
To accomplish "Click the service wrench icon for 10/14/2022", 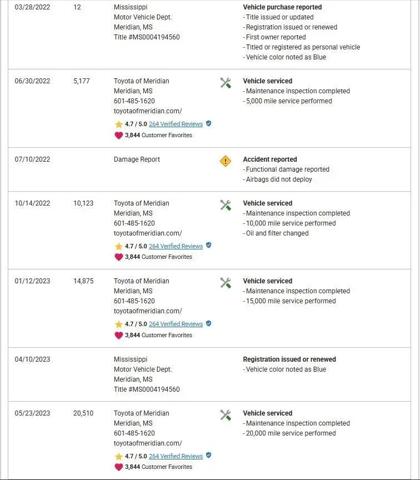I will coord(226,205).
